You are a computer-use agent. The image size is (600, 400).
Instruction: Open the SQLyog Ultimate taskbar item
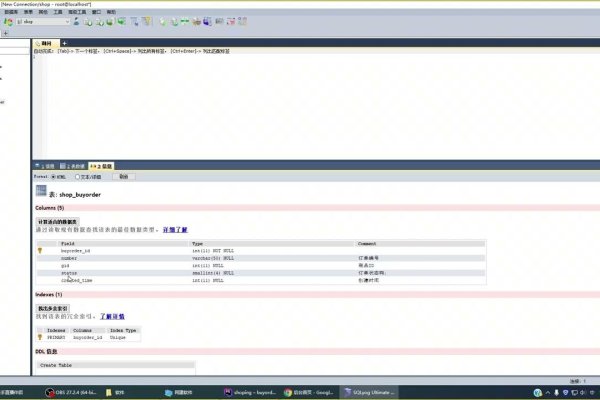(x=369, y=392)
